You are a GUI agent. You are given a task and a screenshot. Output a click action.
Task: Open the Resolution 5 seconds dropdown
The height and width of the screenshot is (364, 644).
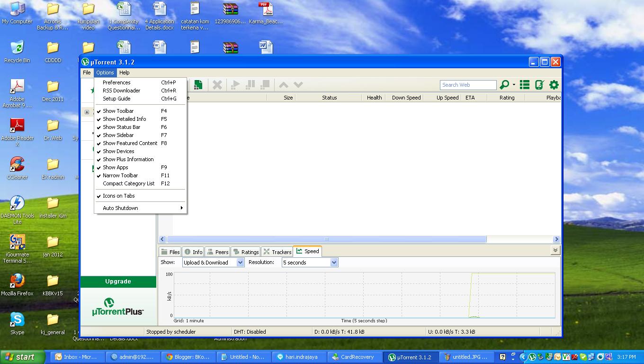[310, 263]
